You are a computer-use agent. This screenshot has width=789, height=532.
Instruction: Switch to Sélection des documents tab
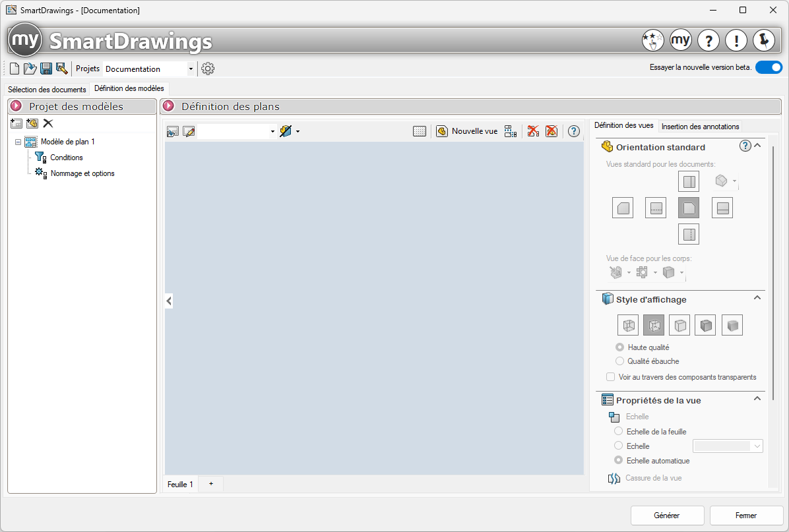click(x=47, y=89)
